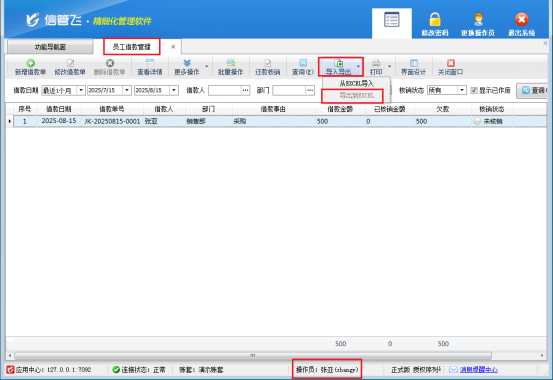Open the 界面设计 layout icon

414,63
